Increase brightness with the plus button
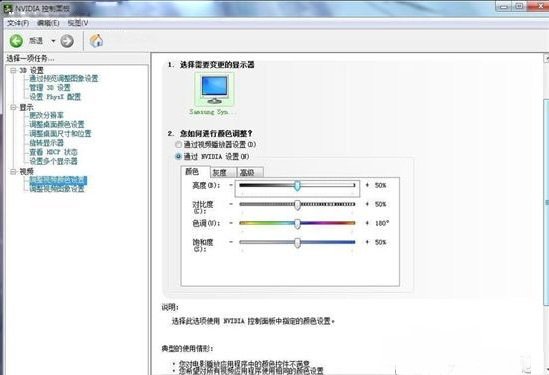Viewport: 549px width, 375px height. tap(367, 185)
